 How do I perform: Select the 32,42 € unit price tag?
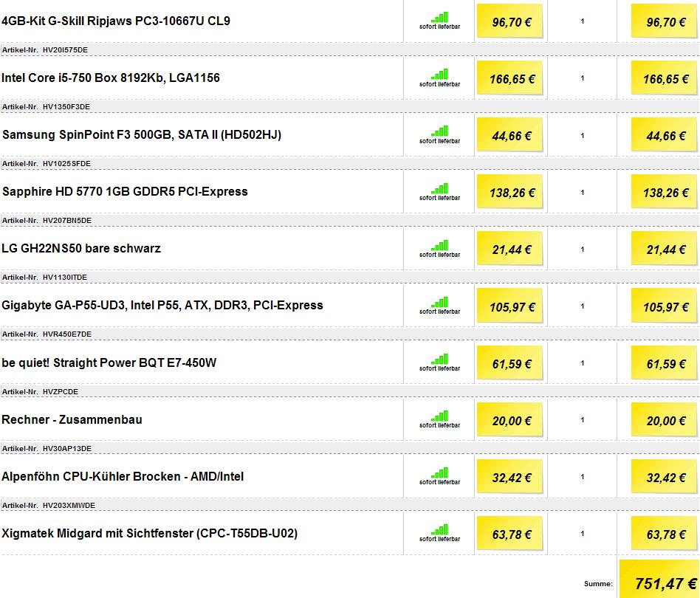(509, 477)
